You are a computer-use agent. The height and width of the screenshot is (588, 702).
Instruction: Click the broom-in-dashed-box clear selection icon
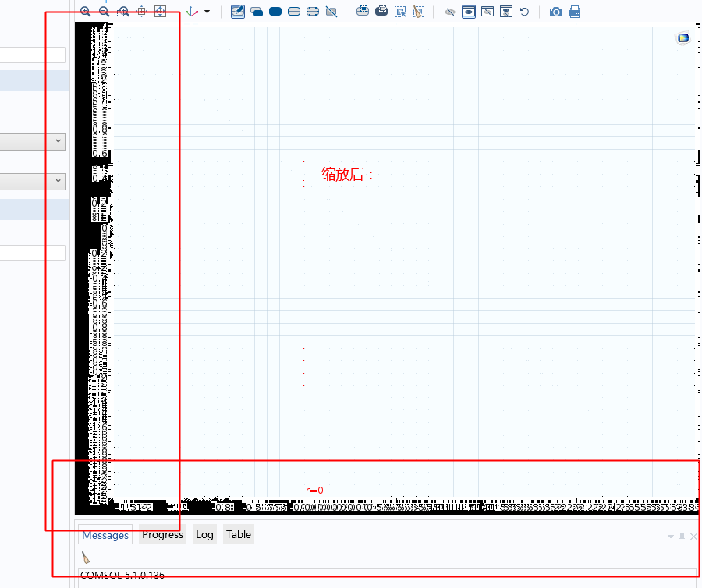(419, 12)
